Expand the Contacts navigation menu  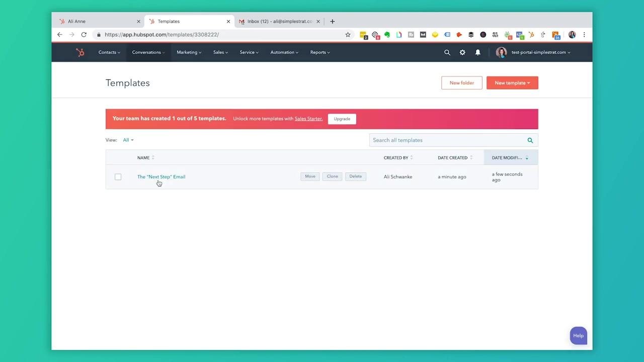109,52
